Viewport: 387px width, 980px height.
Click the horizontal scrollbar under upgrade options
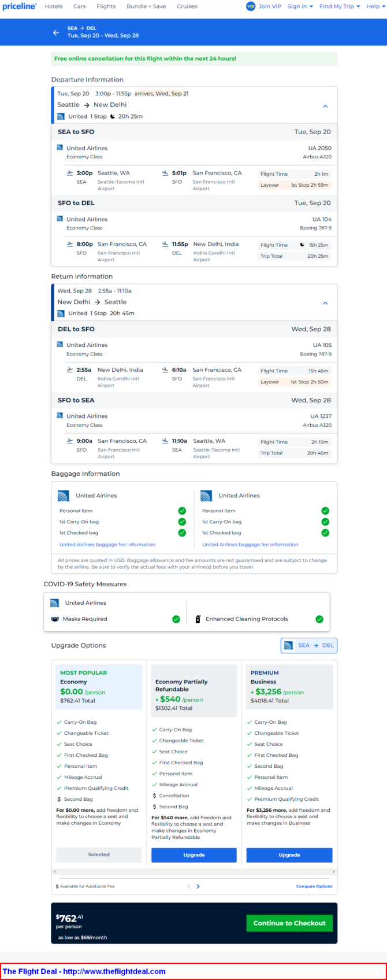point(194,871)
